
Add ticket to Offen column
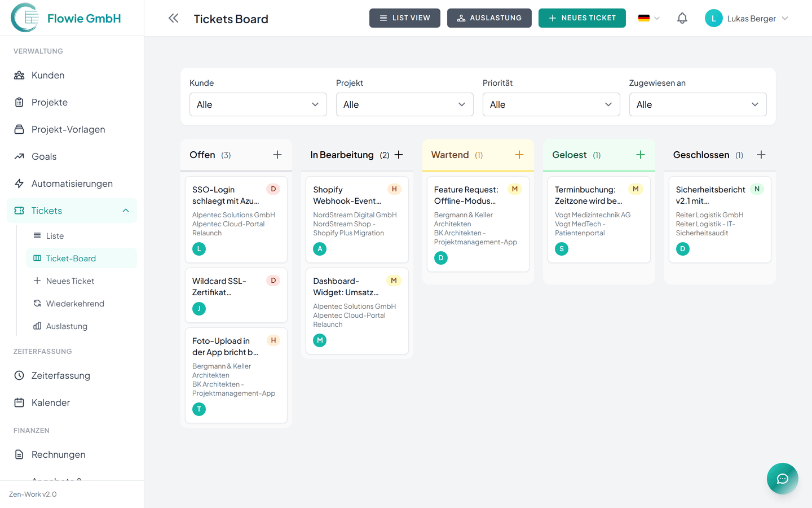click(x=277, y=155)
